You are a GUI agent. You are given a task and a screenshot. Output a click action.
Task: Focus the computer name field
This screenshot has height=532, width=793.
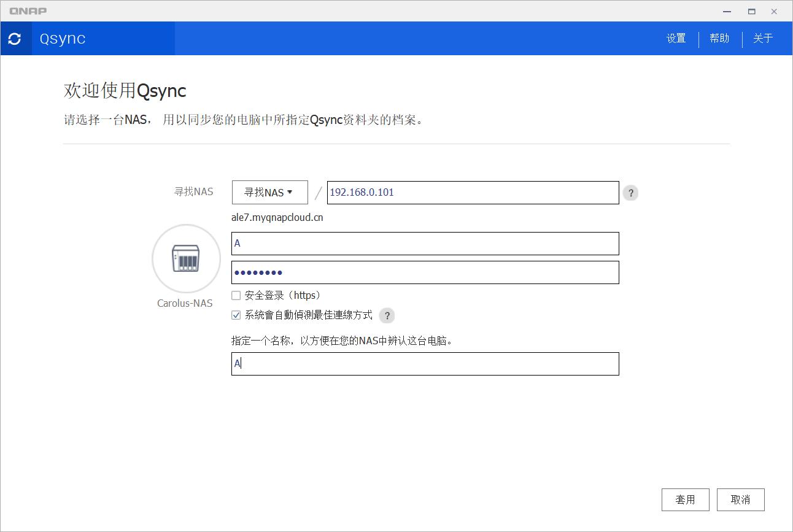(425, 363)
